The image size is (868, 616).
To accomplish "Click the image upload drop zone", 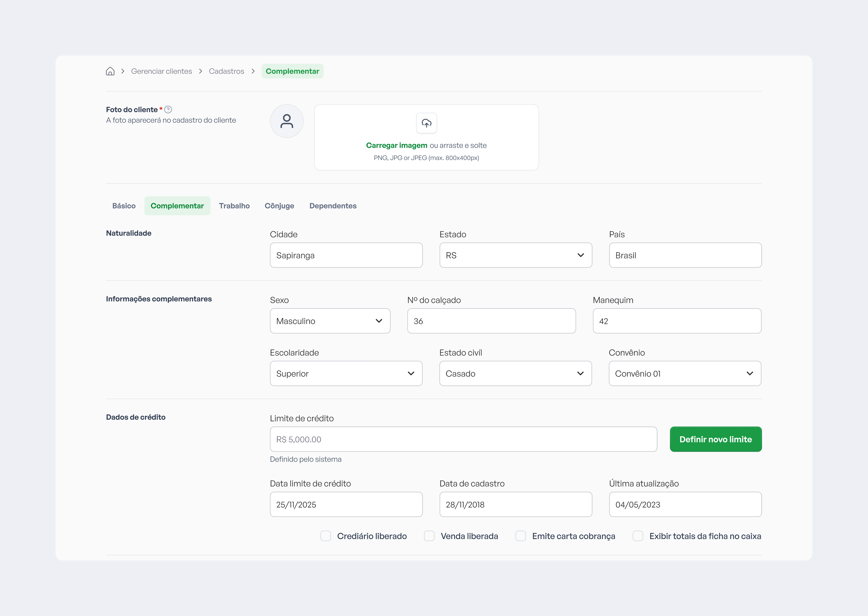I will coord(427,137).
